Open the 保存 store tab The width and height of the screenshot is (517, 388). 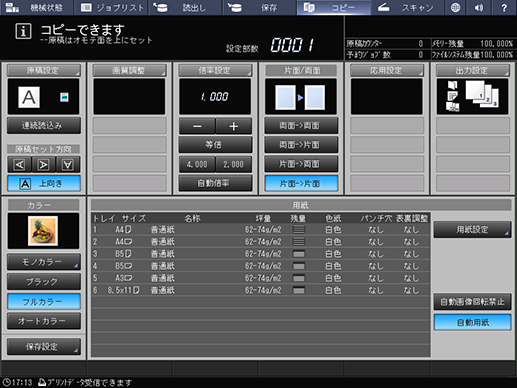(259, 7)
